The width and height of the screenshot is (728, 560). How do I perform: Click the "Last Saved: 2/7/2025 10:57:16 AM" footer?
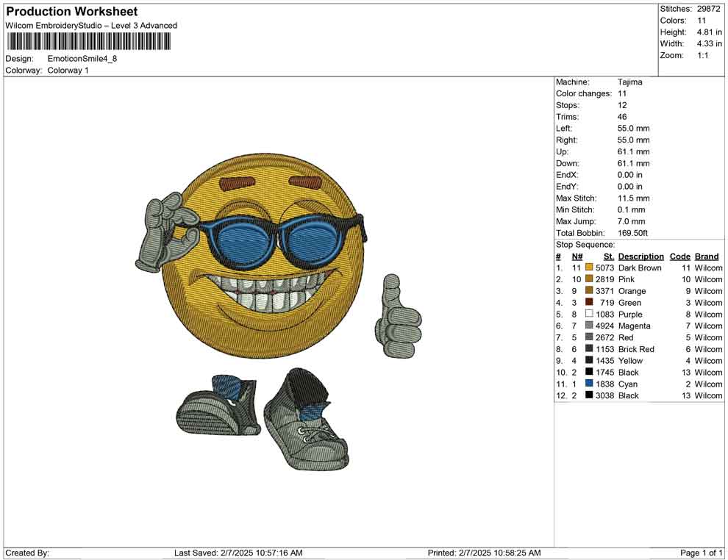point(239,553)
